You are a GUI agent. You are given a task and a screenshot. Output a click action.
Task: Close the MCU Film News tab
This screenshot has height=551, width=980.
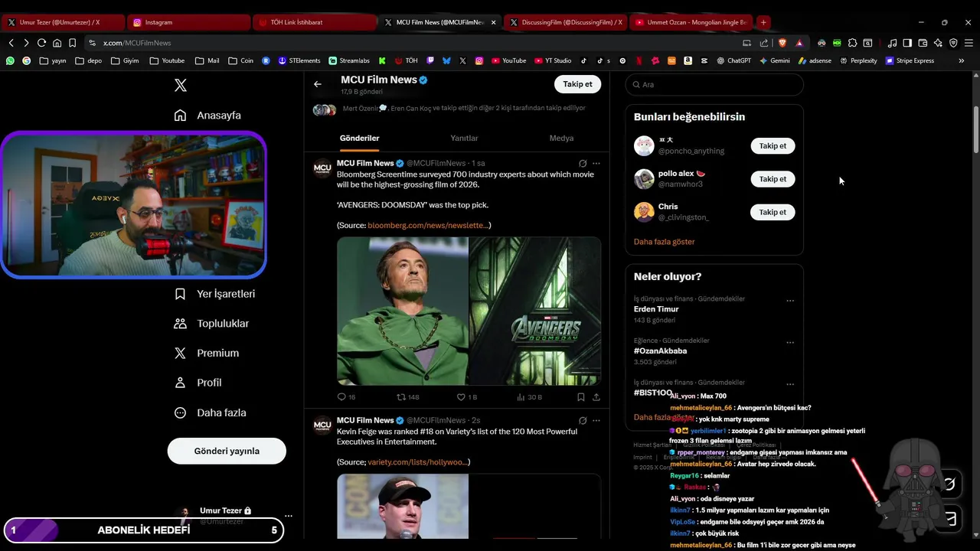pyautogui.click(x=493, y=22)
